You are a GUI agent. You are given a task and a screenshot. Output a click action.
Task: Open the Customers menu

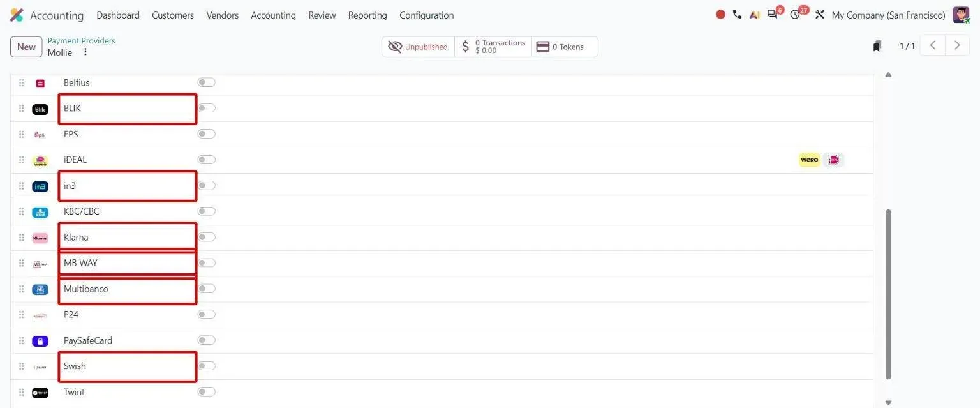(x=173, y=15)
